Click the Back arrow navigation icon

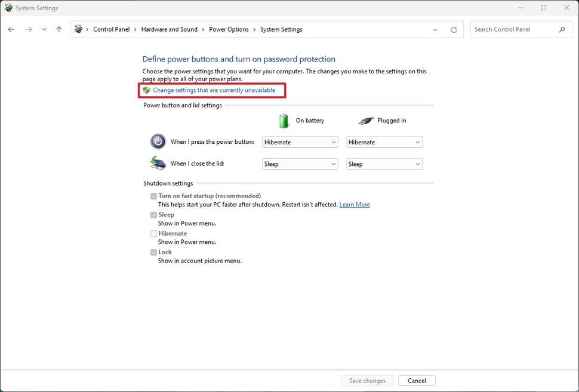(10, 29)
